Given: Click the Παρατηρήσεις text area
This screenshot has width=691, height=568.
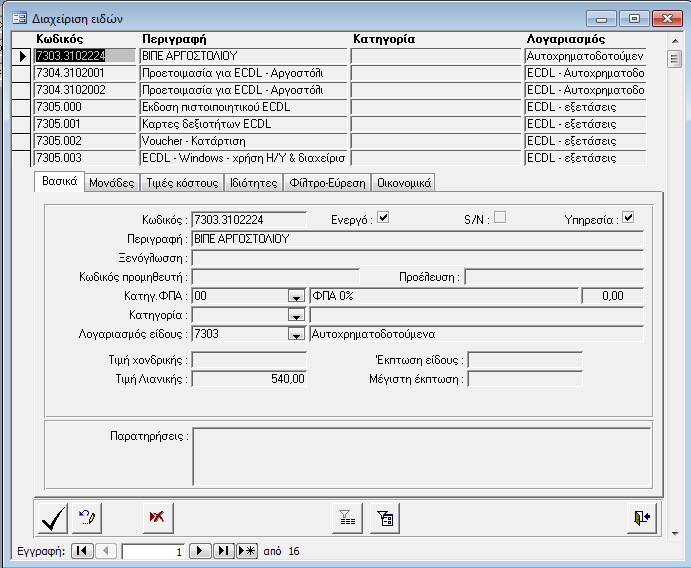Looking at the screenshot, I should point(420,455).
